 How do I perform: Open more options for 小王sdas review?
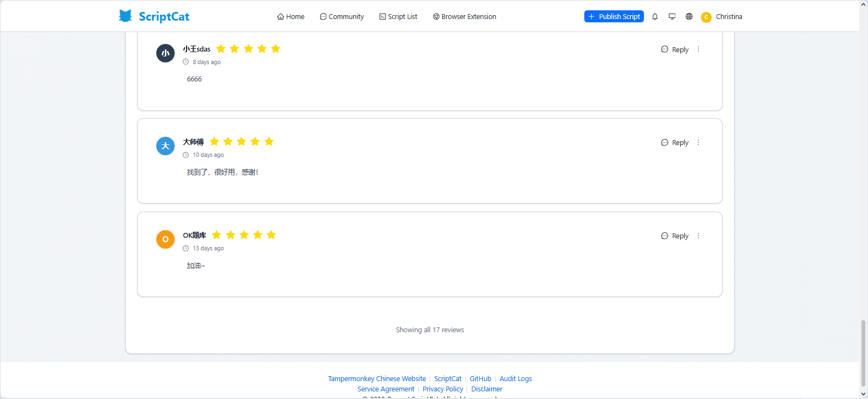698,49
